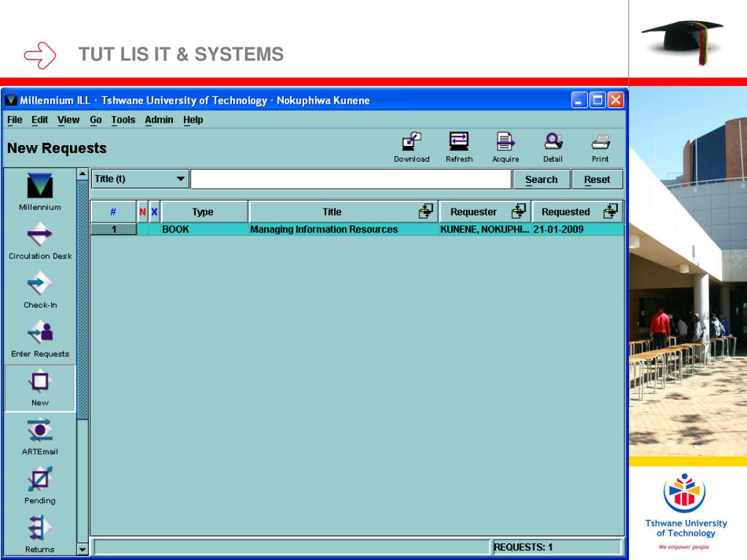The image size is (747, 560).
Task: Open the Admin menu
Action: (x=159, y=120)
